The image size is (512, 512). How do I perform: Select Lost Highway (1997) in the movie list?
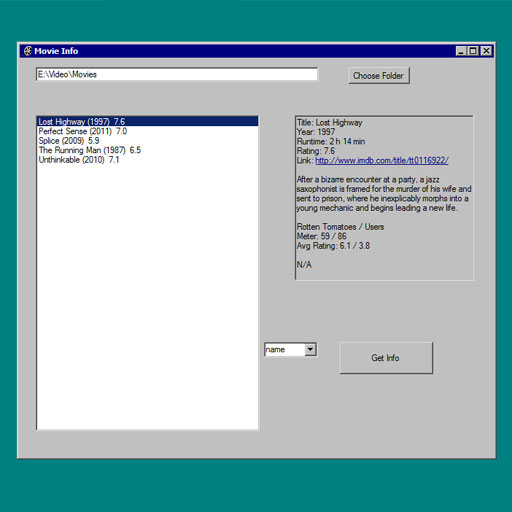147,121
